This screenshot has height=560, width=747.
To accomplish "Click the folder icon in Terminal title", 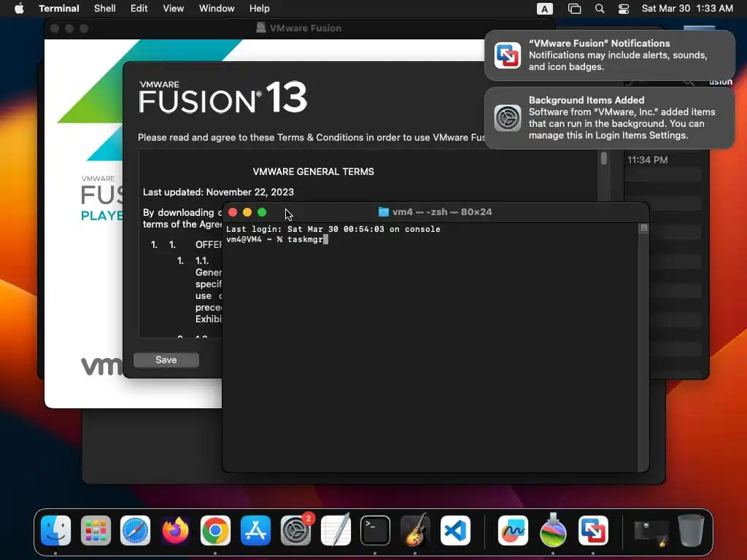I will 384,212.
